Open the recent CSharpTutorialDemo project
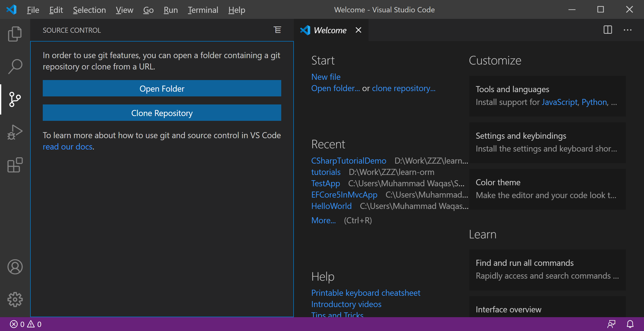 pos(349,160)
